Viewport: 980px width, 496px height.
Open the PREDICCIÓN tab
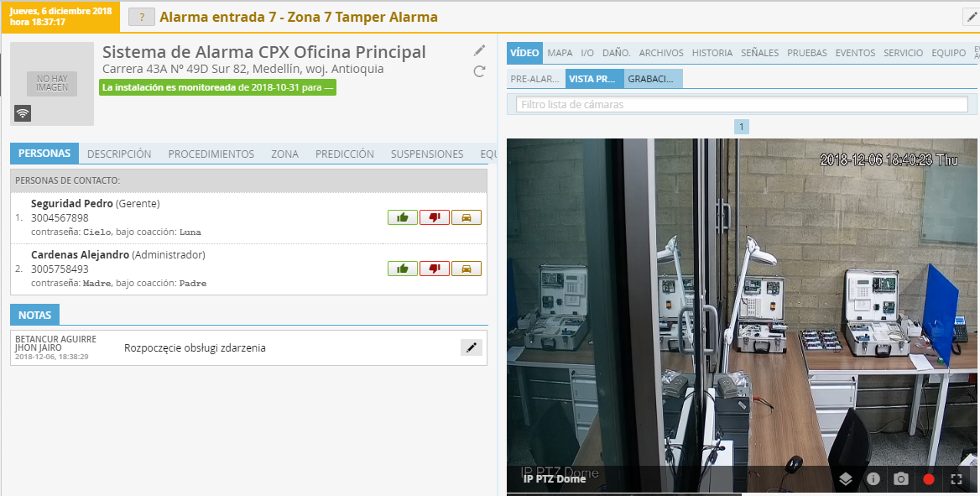point(345,154)
